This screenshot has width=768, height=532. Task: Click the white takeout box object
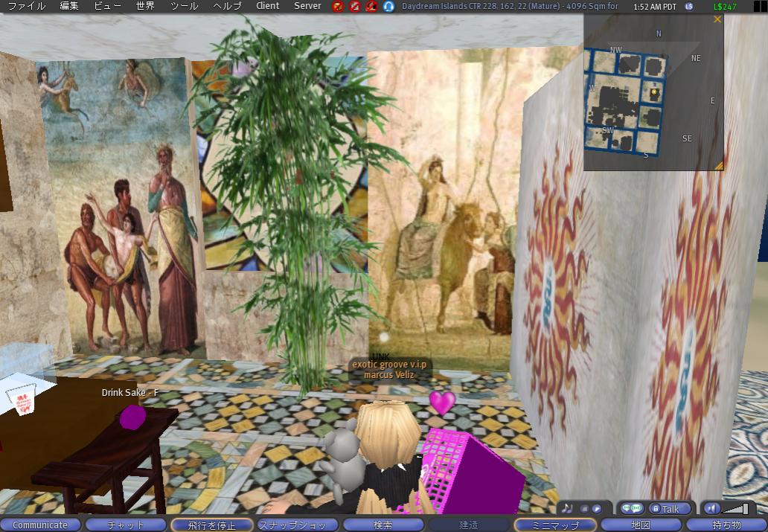(x=22, y=400)
